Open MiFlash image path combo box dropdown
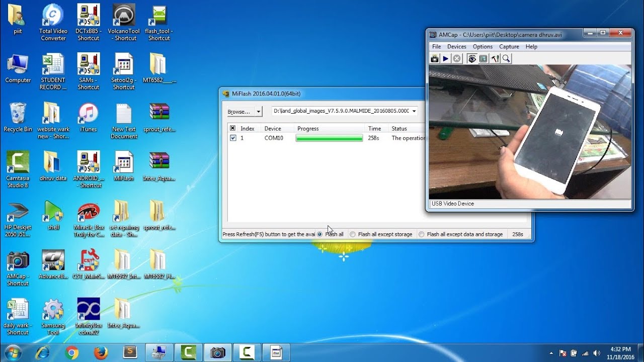Viewport: 644px width, 362px height. click(414, 111)
